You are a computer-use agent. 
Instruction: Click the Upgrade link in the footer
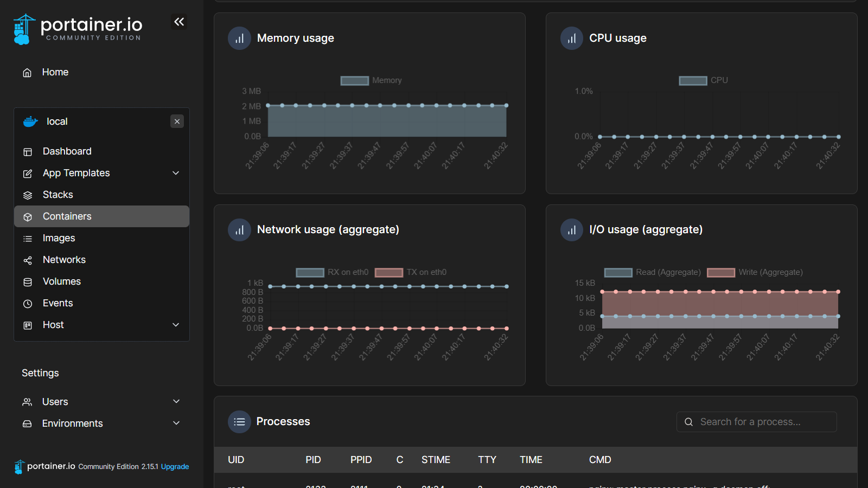click(175, 466)
